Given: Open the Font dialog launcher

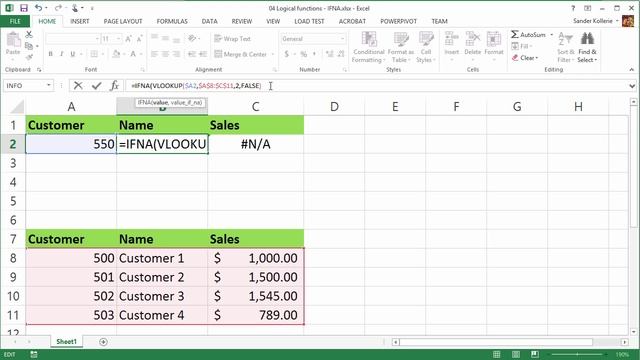Looking at the screenshot, I should coord(142,70).
